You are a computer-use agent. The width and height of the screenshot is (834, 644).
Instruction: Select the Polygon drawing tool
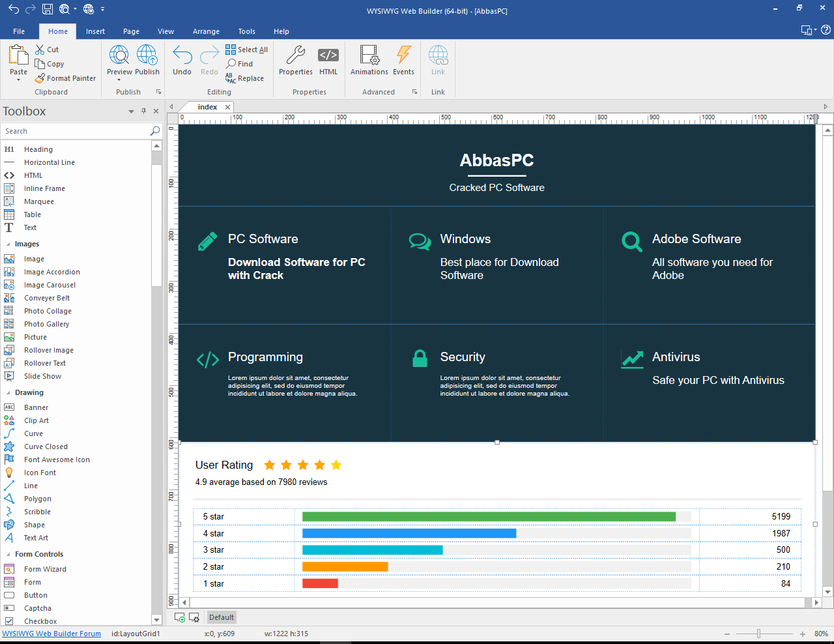(x=37, y=499)
